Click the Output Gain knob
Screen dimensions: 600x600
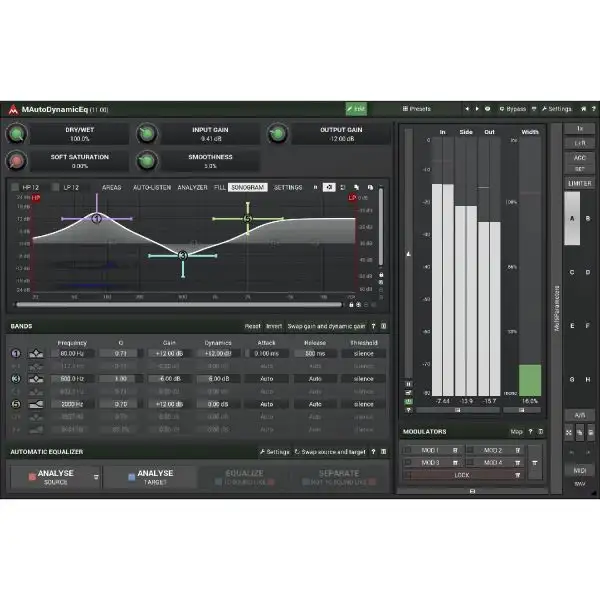pos(277,133)
